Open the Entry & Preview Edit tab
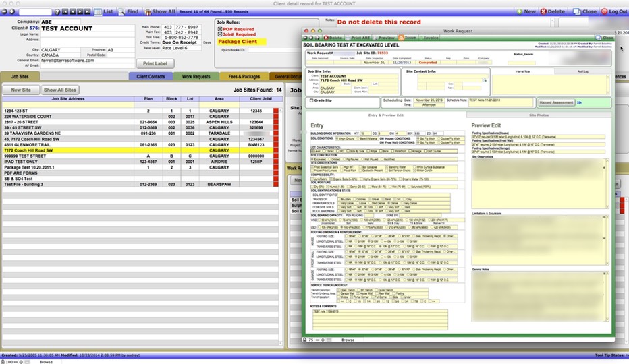The height and width of the screenshot is (364, 629). [385, 115]
